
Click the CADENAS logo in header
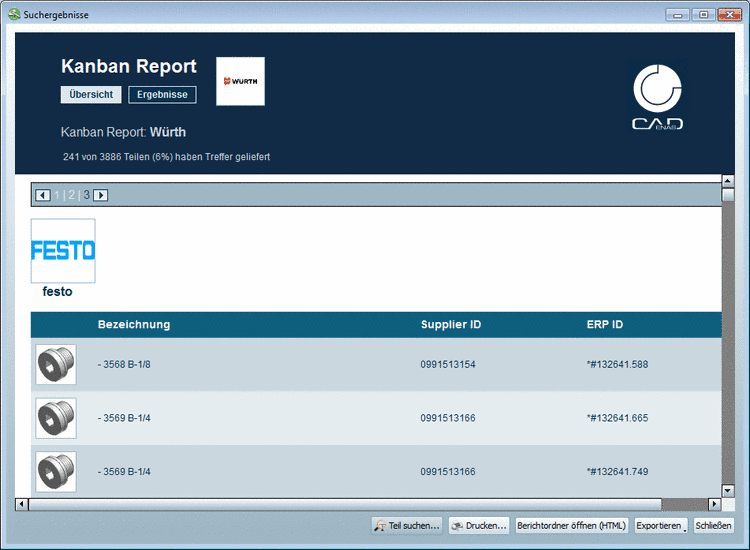coord(657,97)
